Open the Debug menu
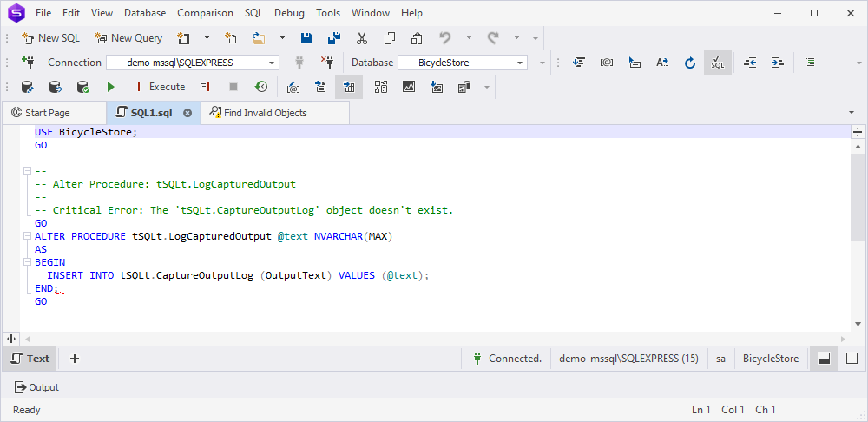The image size is (868, 422). (290, 13)
